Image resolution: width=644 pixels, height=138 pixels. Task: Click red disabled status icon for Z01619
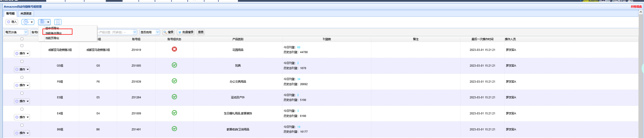(x=175, y=49)
